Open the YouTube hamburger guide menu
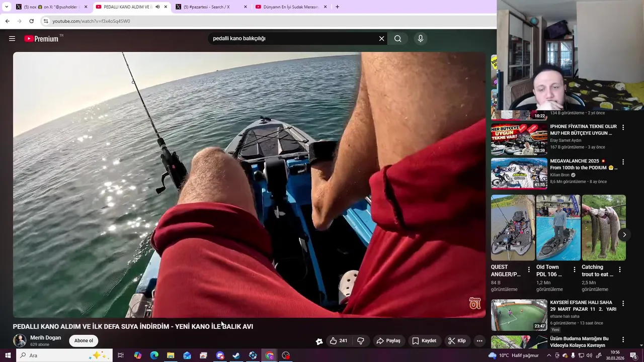Viewport: 644px width, 362px height. [x=12, y=39]
